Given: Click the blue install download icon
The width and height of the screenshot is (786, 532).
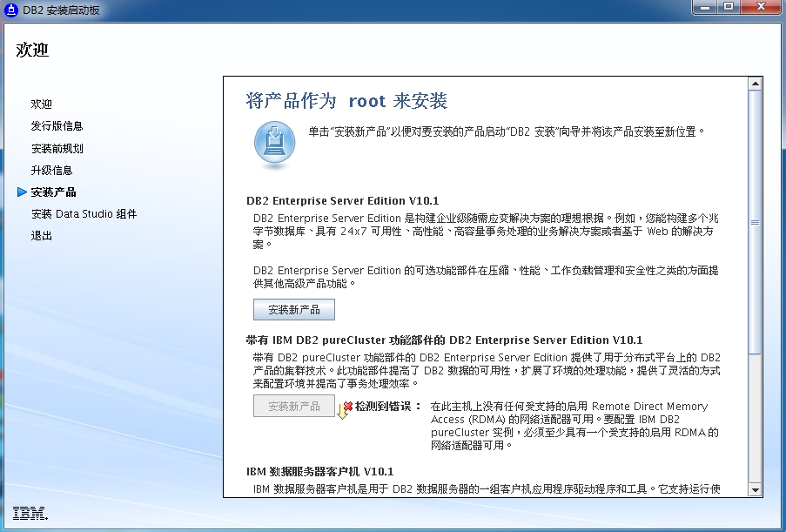Looking at the screenshot, I should click(274, 144).
